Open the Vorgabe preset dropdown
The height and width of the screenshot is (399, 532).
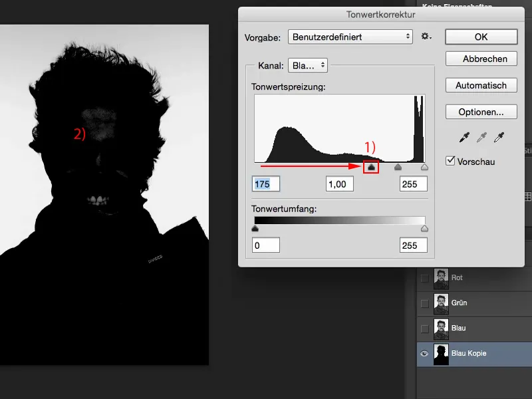point(350,37)
